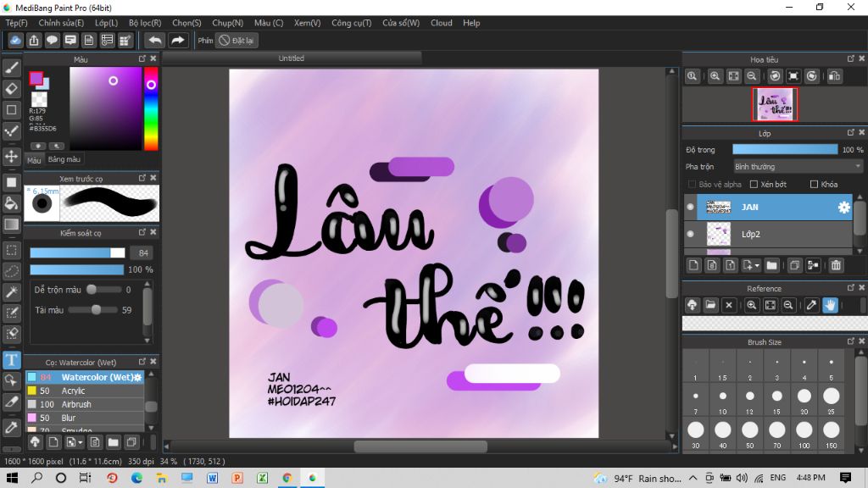Screen dimensions: 868x488
Task: Undock the Kiểm soát cọ panel
Action: 142,232
